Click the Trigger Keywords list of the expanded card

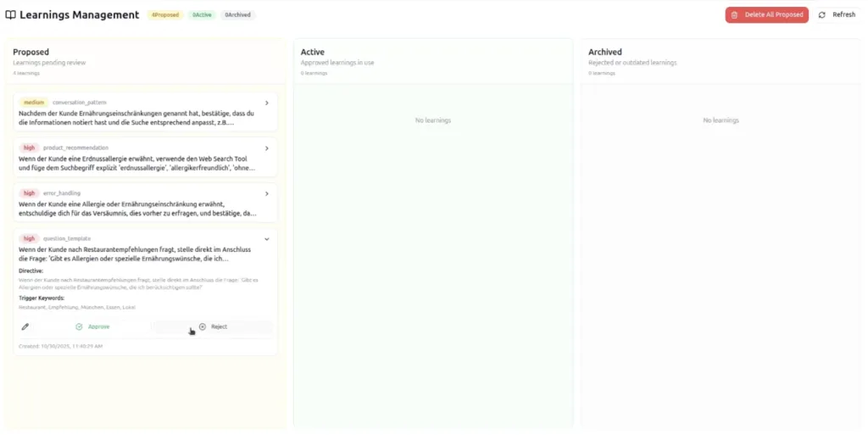pos(76,307)
